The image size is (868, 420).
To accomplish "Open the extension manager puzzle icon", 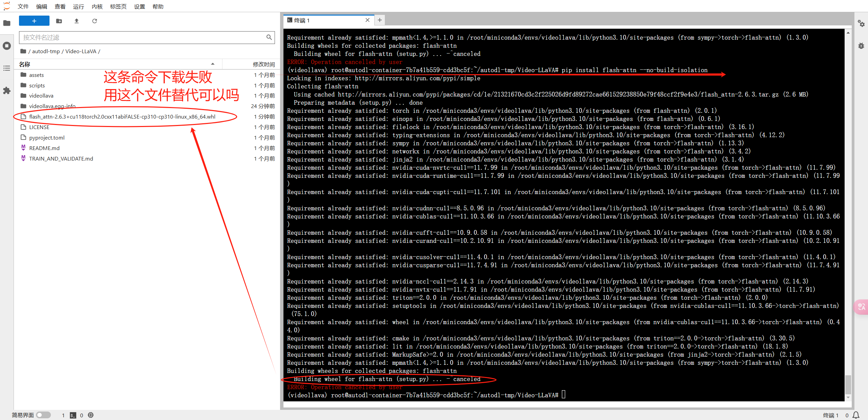I will click(x=7, y=90).
